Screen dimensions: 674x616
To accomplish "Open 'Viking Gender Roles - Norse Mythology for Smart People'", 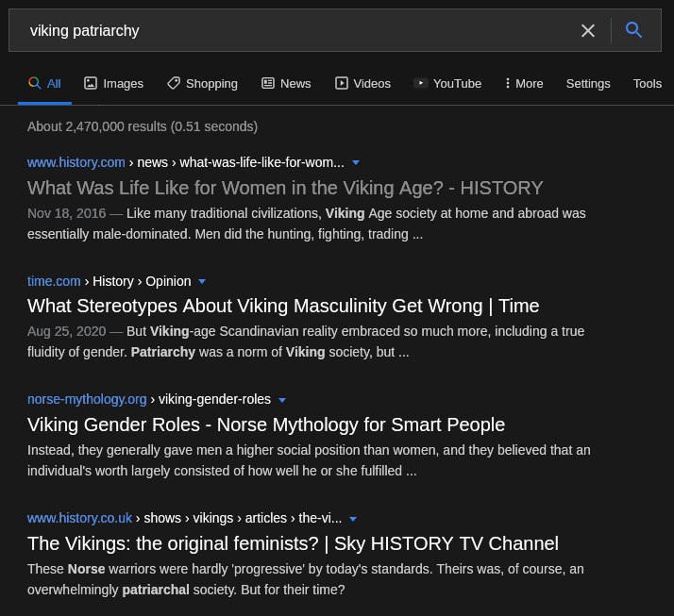I will coord(266,425).
